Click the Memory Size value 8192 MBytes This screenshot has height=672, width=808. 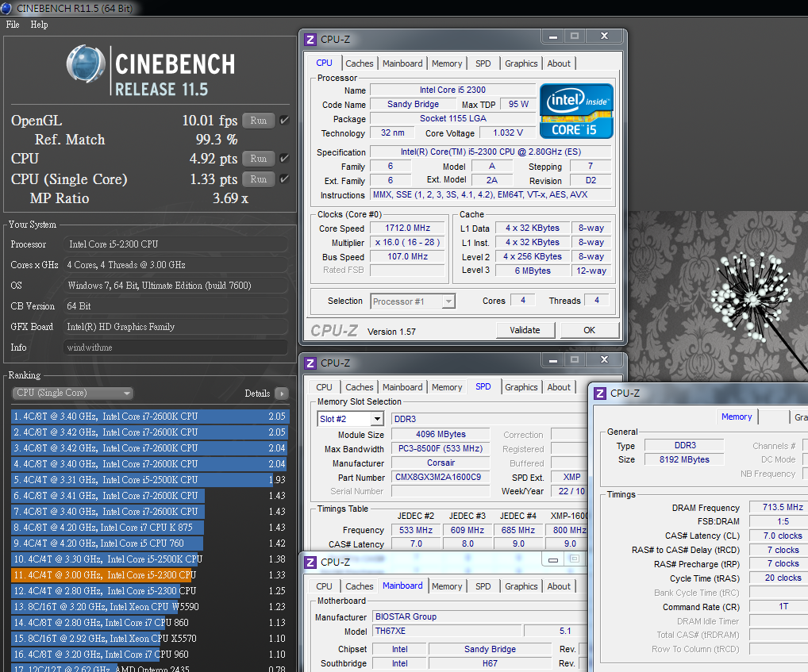coord(684,459)
